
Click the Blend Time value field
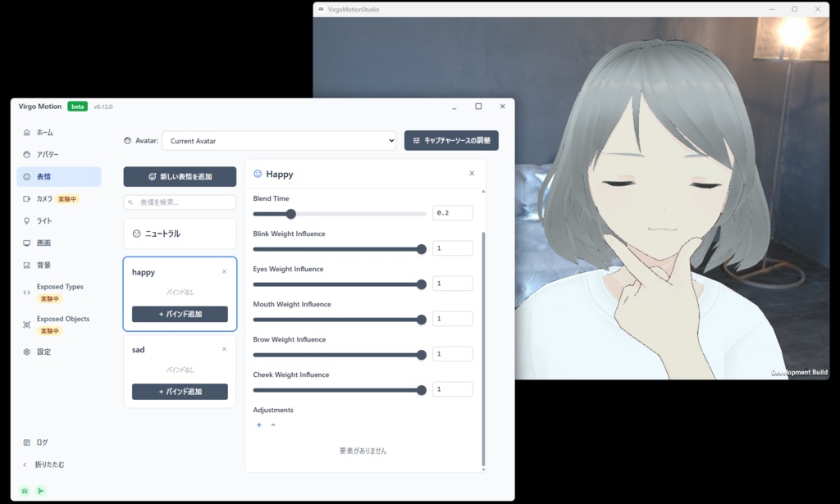453,213
